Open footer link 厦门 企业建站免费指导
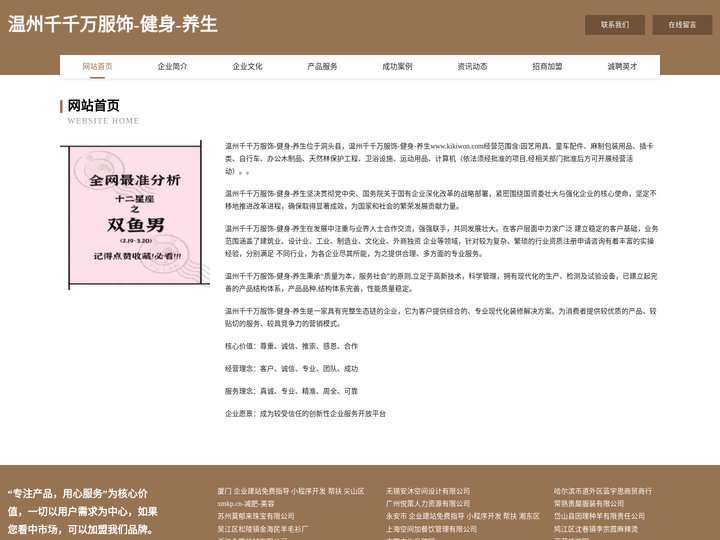The height and width of the screenshot is (540, 720). 291,491
